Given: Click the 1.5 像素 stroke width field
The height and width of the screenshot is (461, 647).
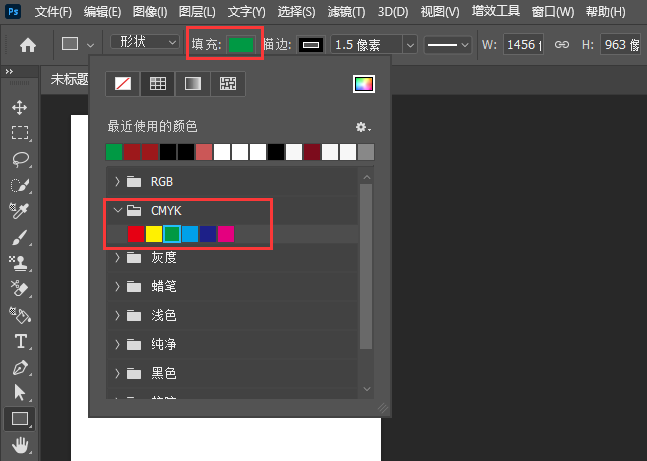Looking at the screenshot, I should 367,45.
